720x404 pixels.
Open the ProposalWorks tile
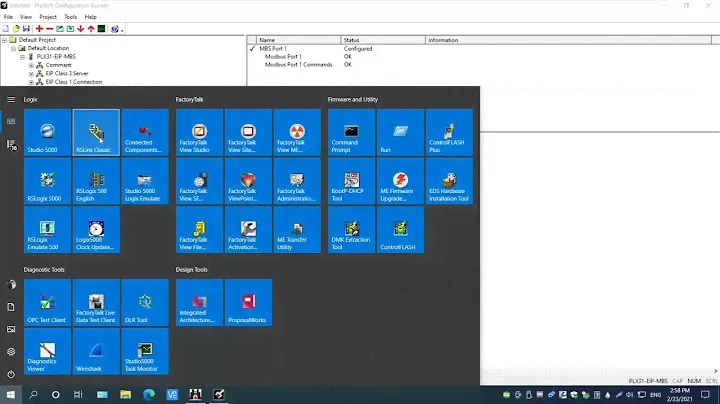pyautogui.click(x=248, y=304)
